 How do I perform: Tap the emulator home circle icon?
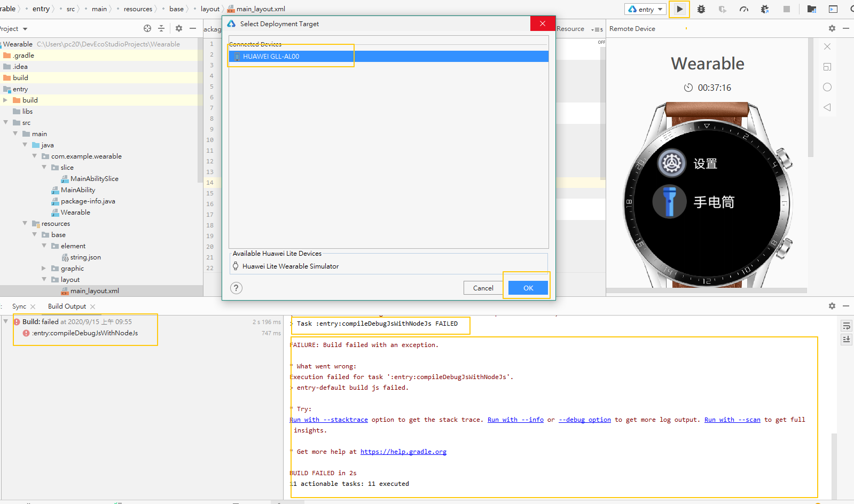tap(827, 87)
